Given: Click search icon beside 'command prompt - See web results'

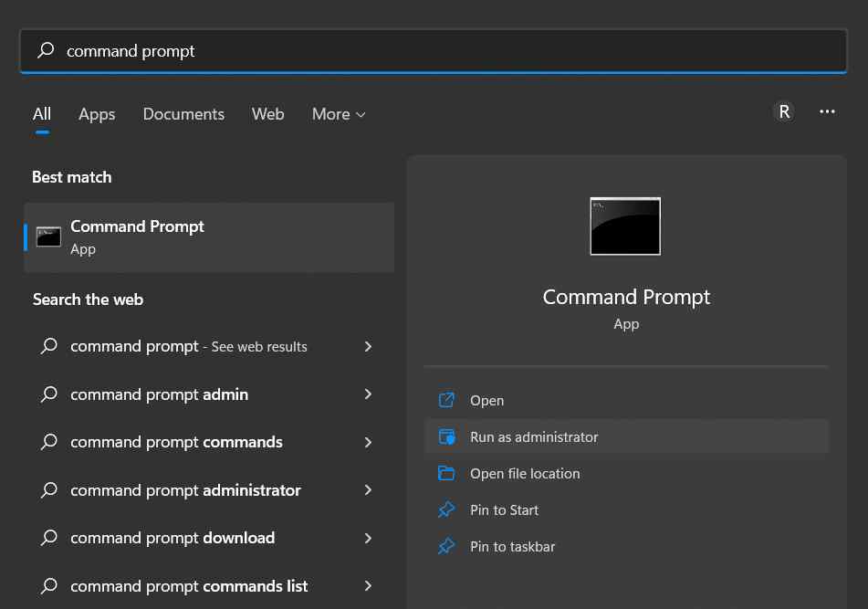Looking at the screenshot, I should pos(48,347).
